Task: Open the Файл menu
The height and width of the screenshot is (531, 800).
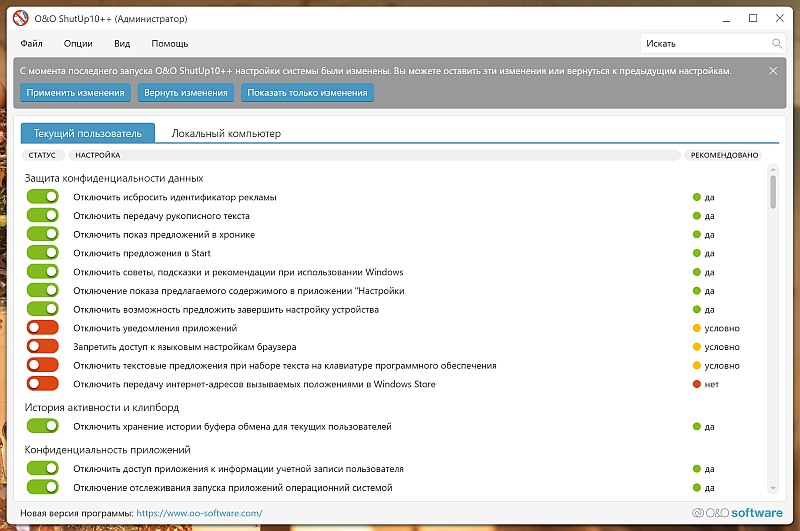Action: click(x=31, y=44)
